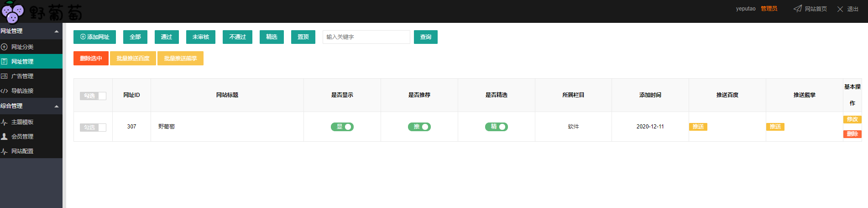Open 广告管理 in the sidebar
This screenshot has width=868, height=208.
(x=31, y=76)
